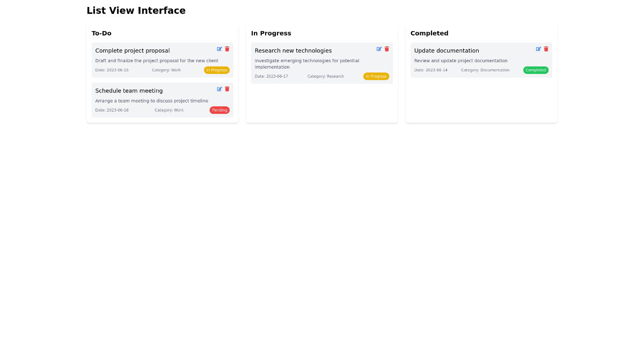Delete the Update documentation task
This screenshot has width=644, height=338.
(546, 49)
